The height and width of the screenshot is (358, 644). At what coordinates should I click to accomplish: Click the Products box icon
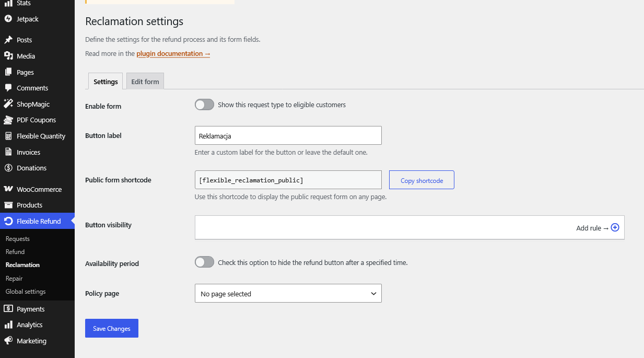point(8,205)
